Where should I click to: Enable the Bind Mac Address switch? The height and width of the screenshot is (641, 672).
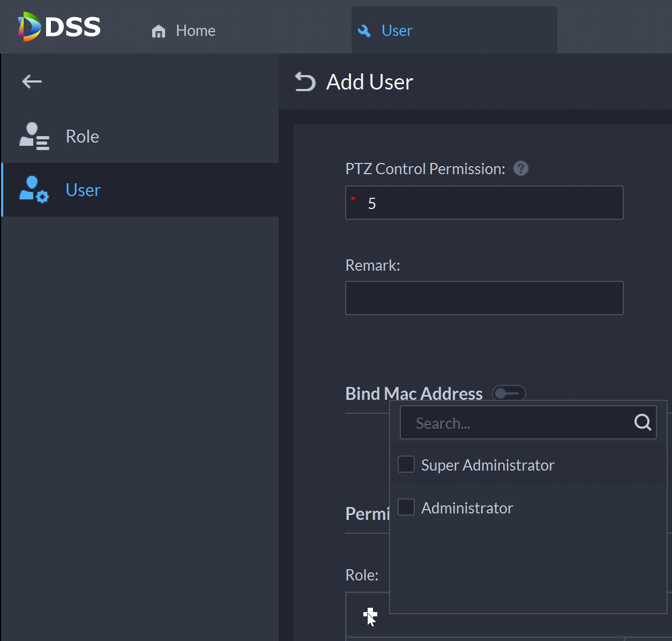[x=509, y=393]
